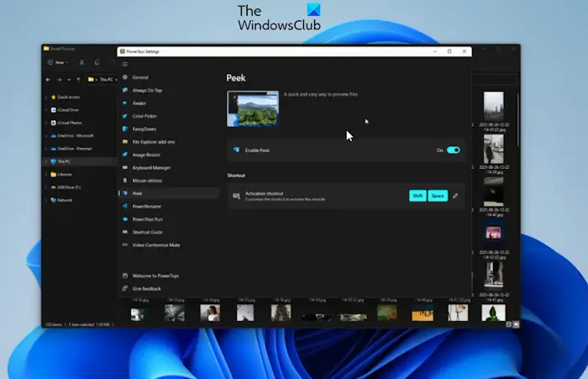Image resolution: width=588 pixels, height=379 pixels.
Task: Click the up arrow in File Explorer
Action: coord(78,80)
